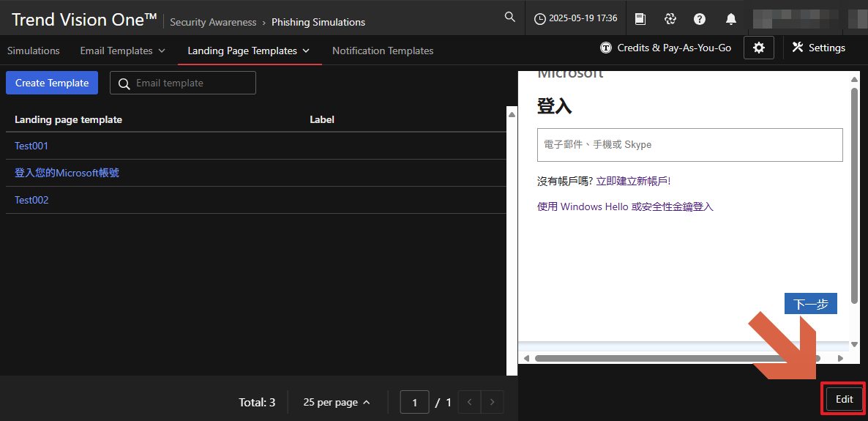Click the gear icon beside Credits
Screen dimensions: 868x421
pyautogui.click(x=759, y=48)
